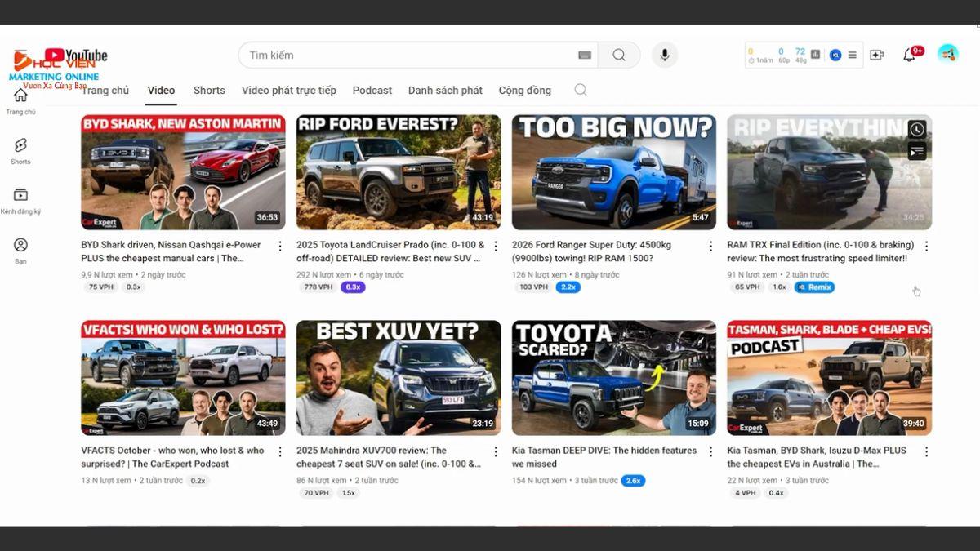Open the extension hamburger menu in toolbar

(x=853, y=55)
